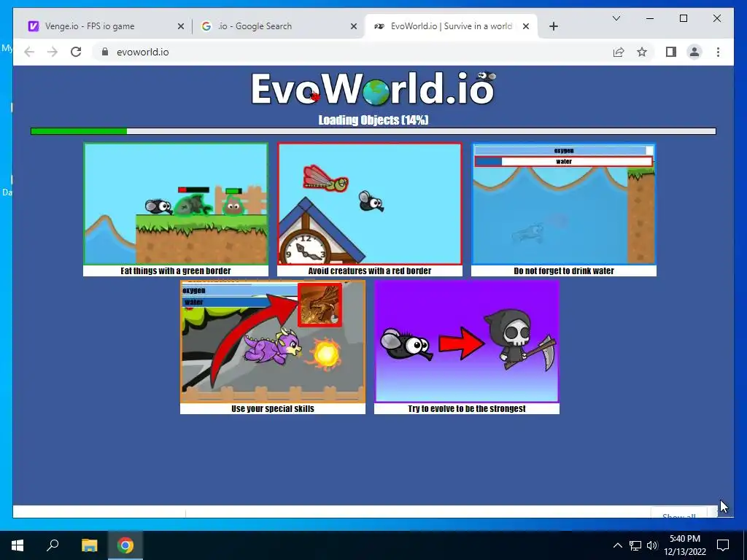
Task: Close the Google Search tab
Action: point(354,27)
